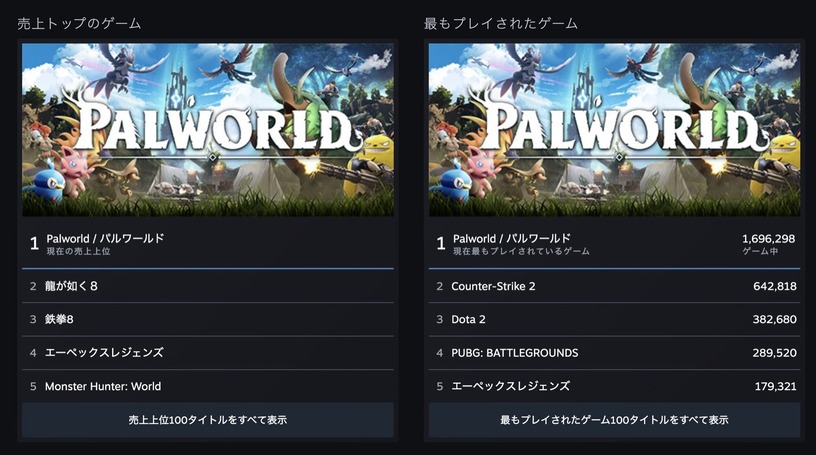This screenshot has height=455, width=816.
Task: Select Palworld row in most played list
Action: coord(614,244)
